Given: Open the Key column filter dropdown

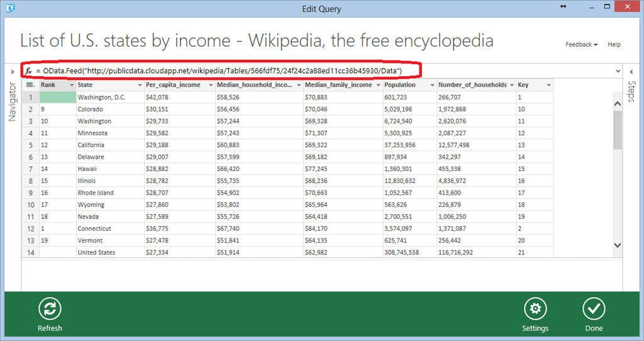Looking at the screenshot, I should 548,85.
